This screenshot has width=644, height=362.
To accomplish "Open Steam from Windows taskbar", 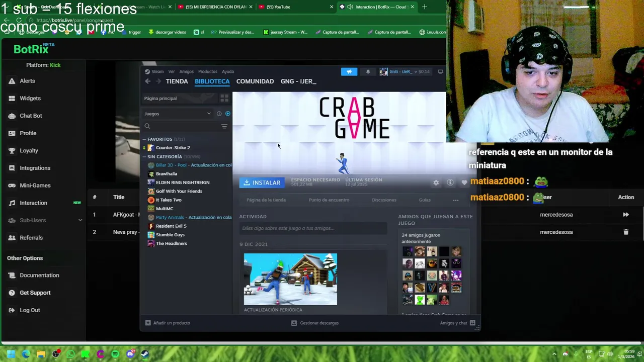I will pos(145,354).
